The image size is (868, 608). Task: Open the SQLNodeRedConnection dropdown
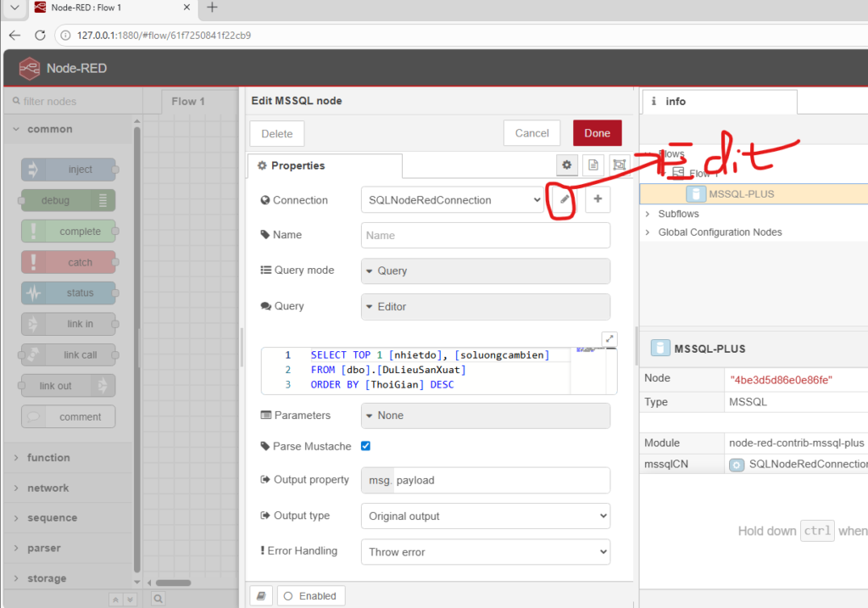click(452, 200)
